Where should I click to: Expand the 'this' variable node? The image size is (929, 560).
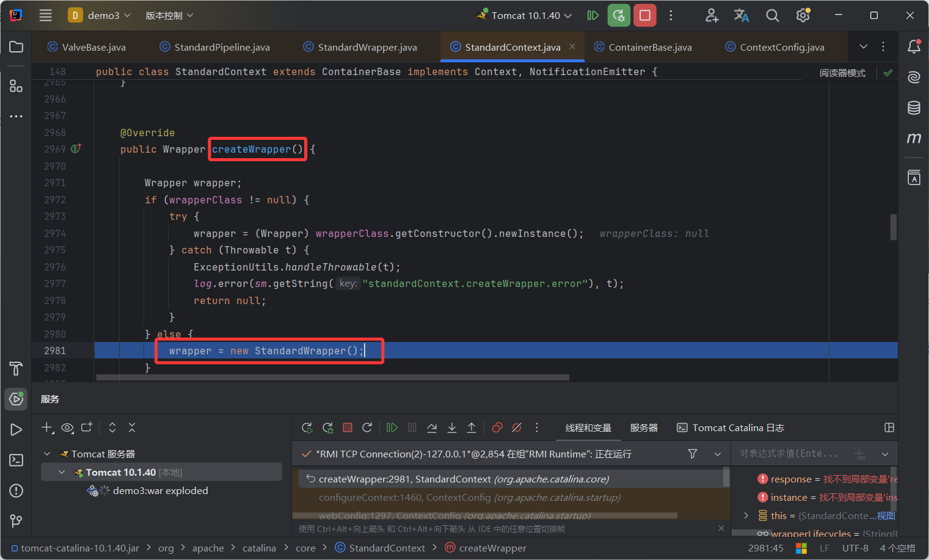pos(746,515)
